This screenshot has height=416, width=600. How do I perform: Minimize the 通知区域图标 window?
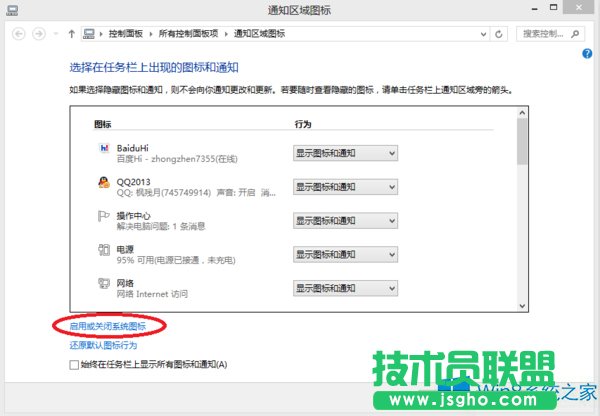pos(535,8)
